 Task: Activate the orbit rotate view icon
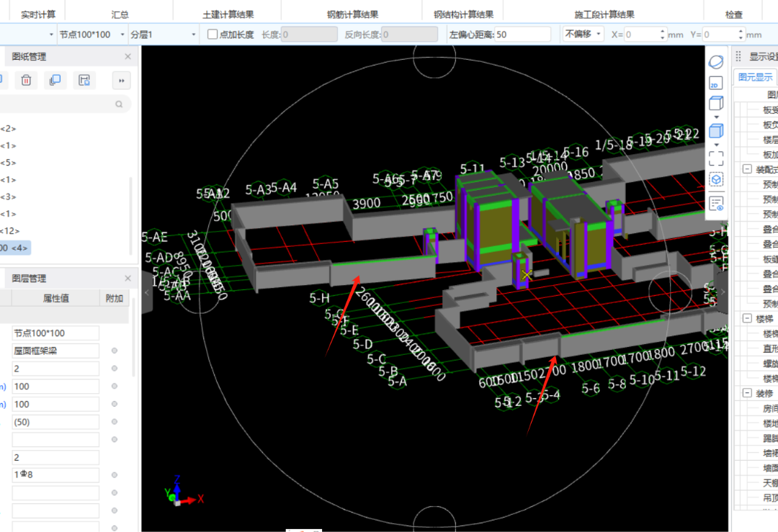pos(716,62)
